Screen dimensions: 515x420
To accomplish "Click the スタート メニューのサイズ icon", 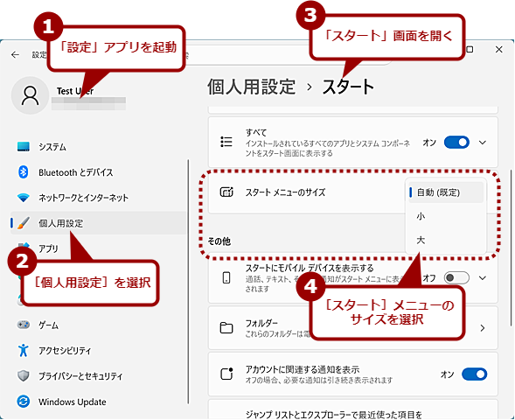I will [226, 192].
